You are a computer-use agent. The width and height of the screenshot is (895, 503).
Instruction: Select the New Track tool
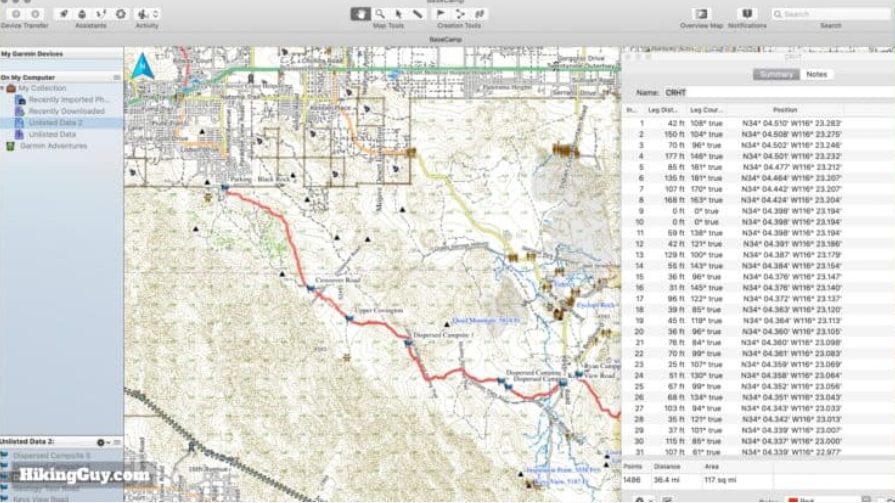tap(479, 14)
